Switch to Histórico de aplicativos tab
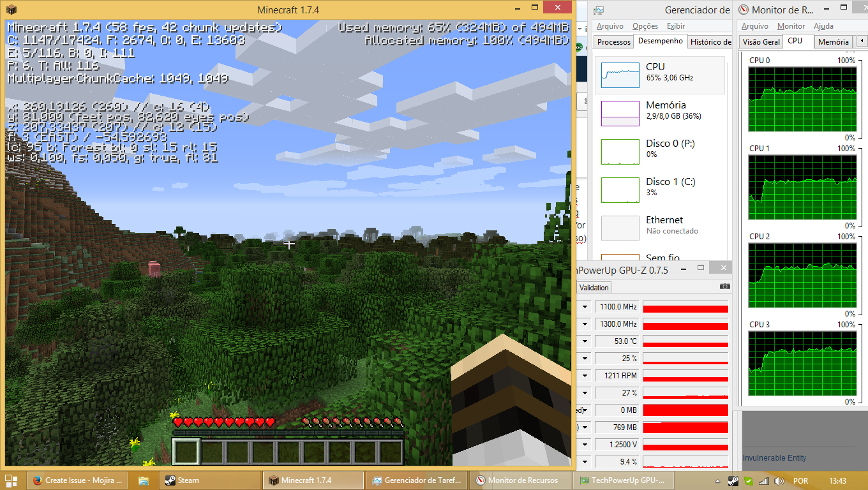The height and width of the screenshot is (490, 868). coord(710,42)
